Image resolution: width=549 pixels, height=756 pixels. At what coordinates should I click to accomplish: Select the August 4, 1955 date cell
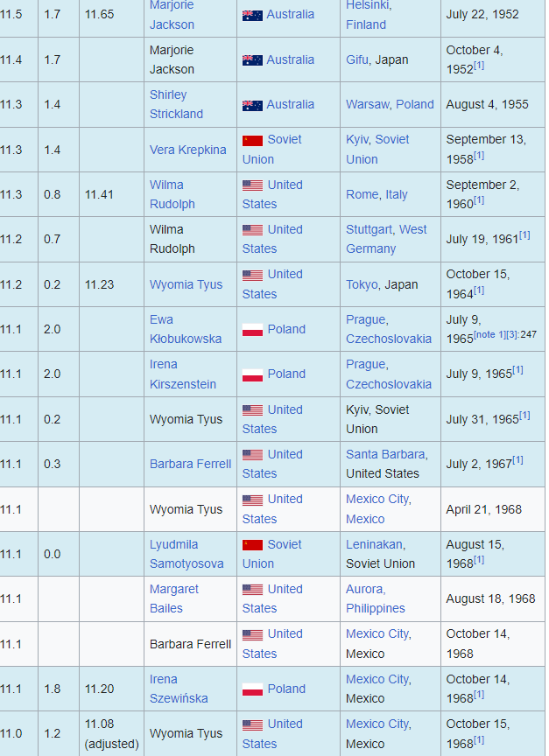493,104
